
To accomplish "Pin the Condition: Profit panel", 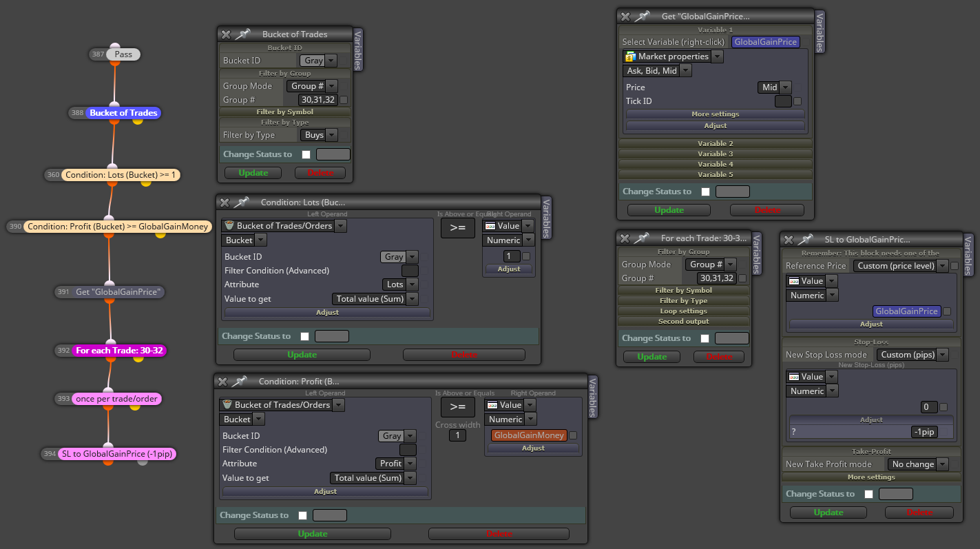I will tap(240, 381).
